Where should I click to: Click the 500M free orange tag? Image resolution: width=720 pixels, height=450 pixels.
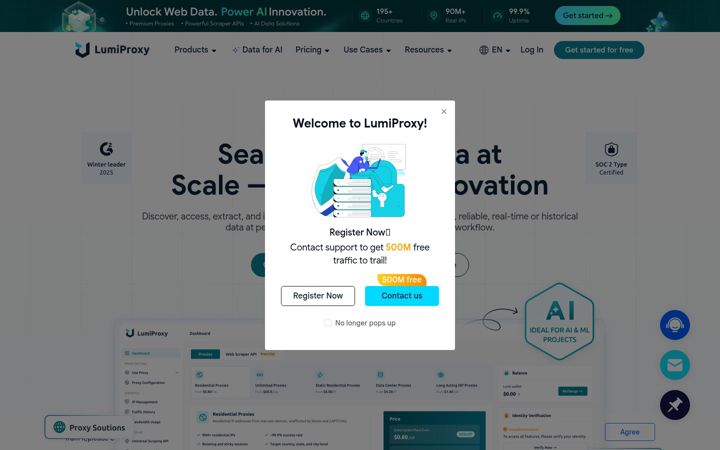(x=402, y=280)
